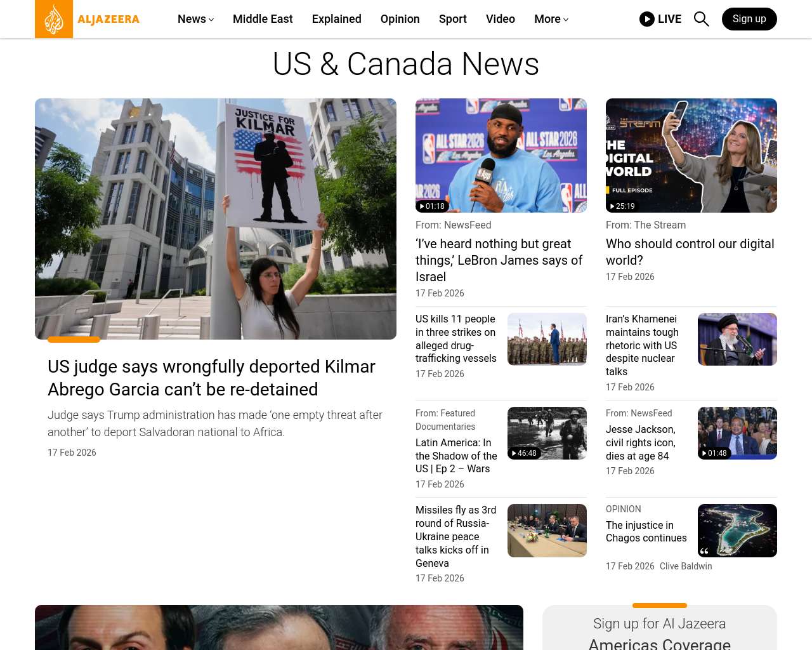Click author name Clive Baldwin
This screenshot has width=812, height=650.
pyautogui.click(x=686, y=566)
